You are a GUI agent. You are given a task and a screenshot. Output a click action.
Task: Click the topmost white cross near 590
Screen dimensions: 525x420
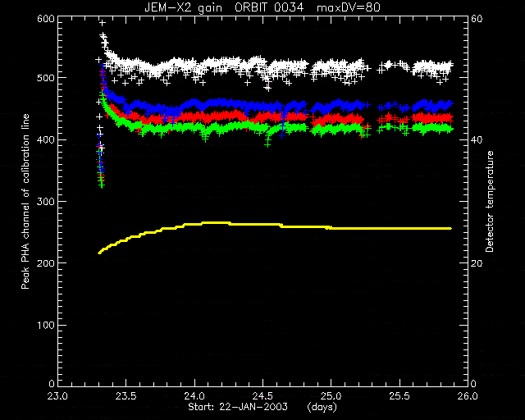103,23
